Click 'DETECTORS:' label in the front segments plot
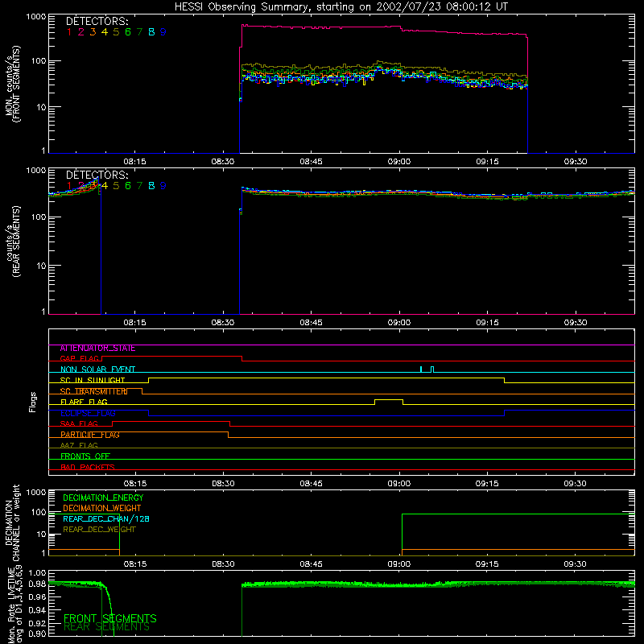This screenshot has height=644, width=644. pyautogui.click(x=97, y=21)
